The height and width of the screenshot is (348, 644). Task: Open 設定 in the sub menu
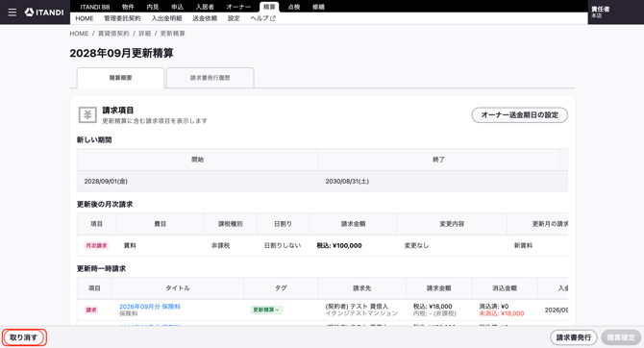click(234, 18)
